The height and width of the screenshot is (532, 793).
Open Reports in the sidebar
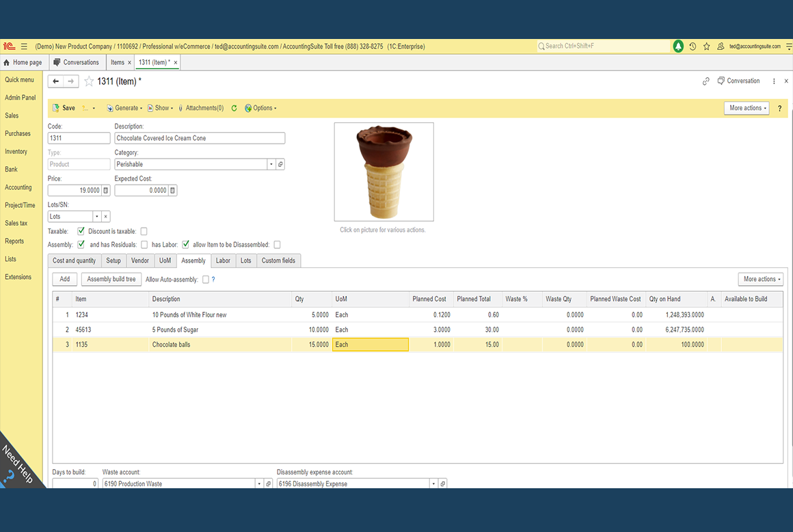click(14, 241)
